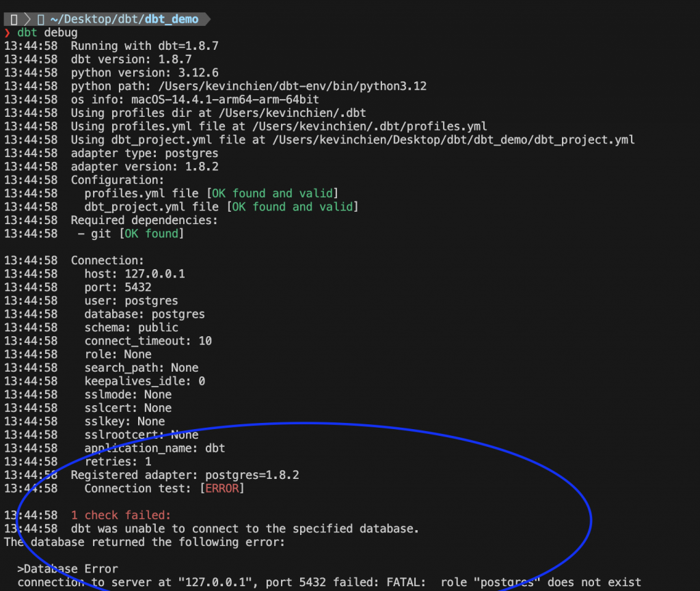Click the 'host: 127.0.0.1' line

[135, 274]
